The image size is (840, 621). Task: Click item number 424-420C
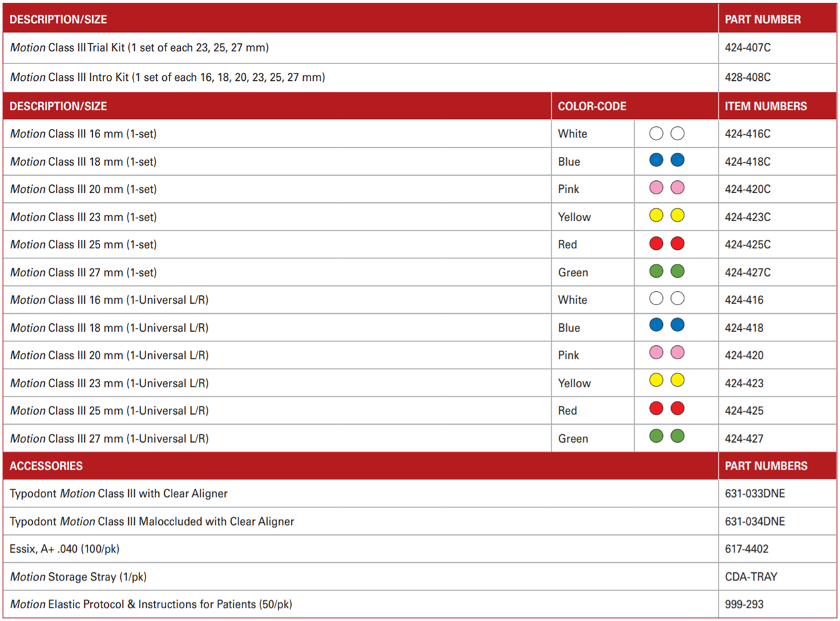point(748,189)
